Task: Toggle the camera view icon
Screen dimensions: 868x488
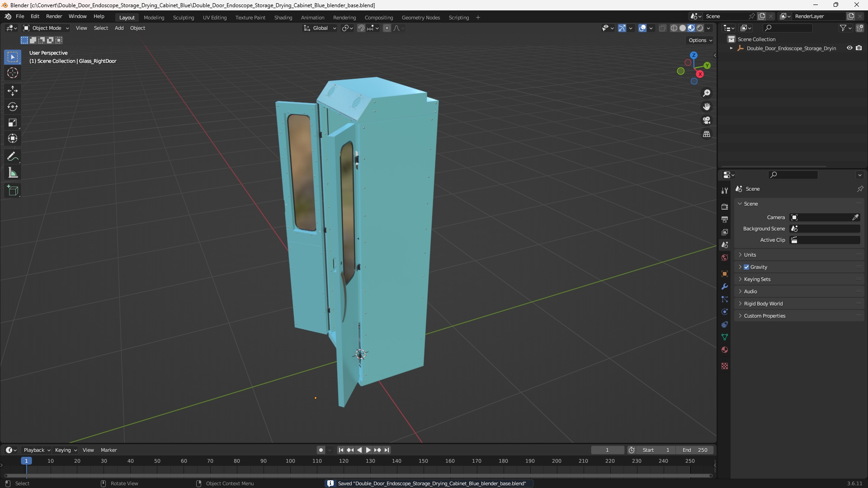Action: point(707,120)
